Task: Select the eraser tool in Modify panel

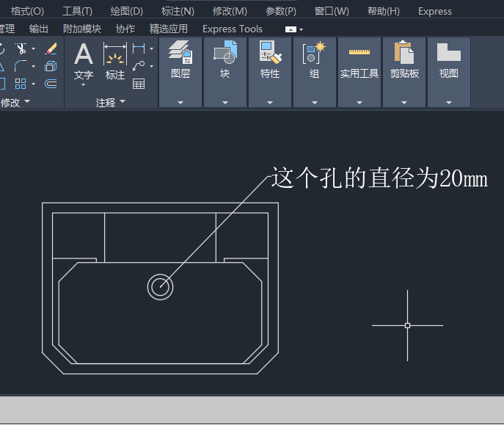Action: 51,49
